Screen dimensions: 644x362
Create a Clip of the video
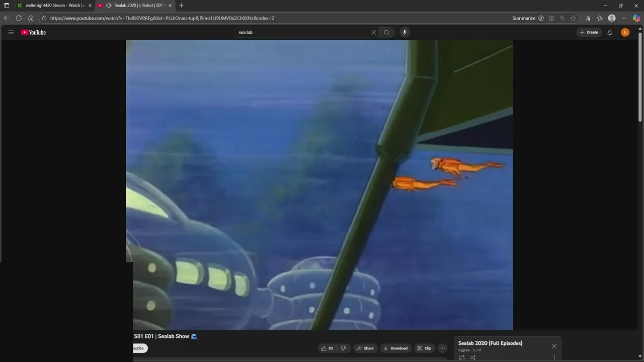click(424, 348)
